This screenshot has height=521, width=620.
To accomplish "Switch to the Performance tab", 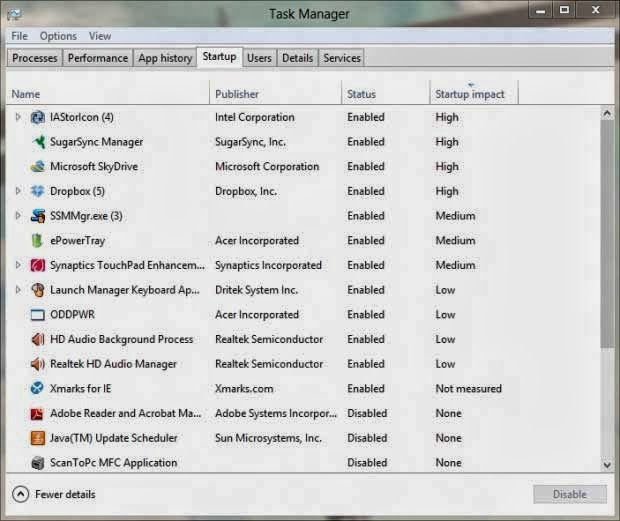I will (98, 58).
